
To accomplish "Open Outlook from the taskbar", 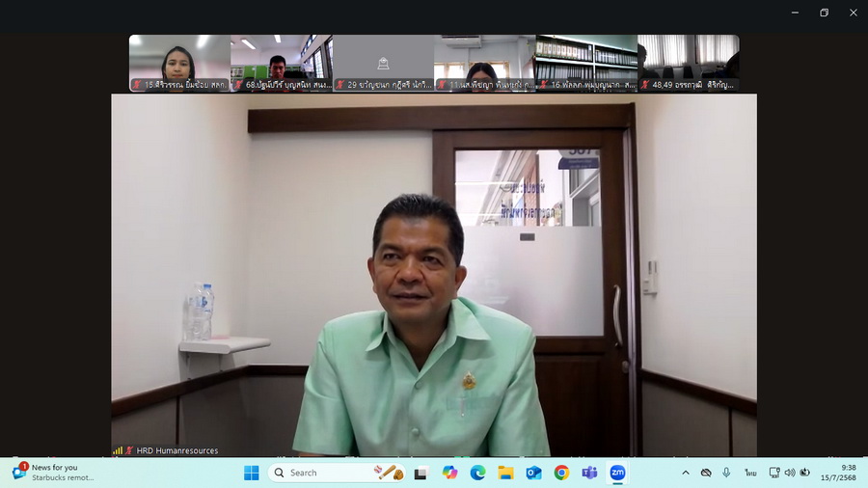I will pyautogui.click(x=533, y=473).
